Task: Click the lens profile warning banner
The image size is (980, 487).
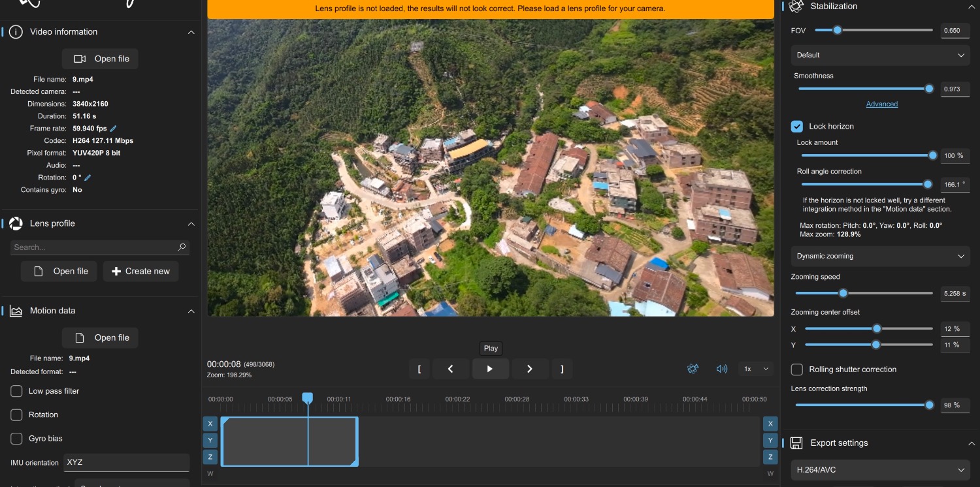Action: point(491,9)
